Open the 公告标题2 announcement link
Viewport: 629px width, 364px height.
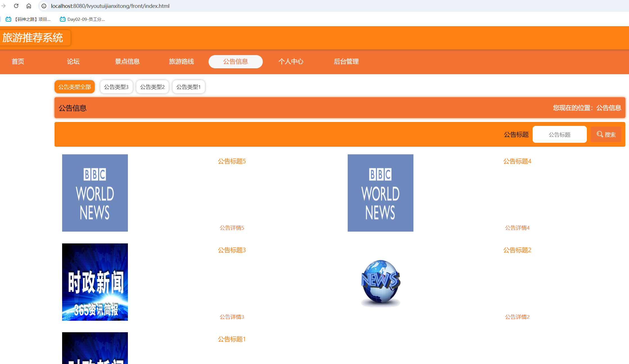(517, 250)
